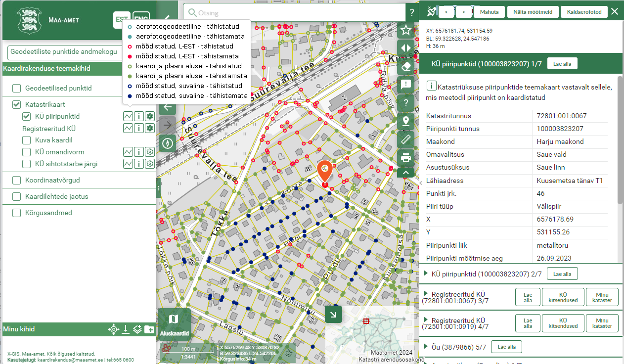Image resolution: width=624 pixels, height=364 pixels.
Task: Check the Kõrgusandmed layer group
Action: [x=17, y=213]
